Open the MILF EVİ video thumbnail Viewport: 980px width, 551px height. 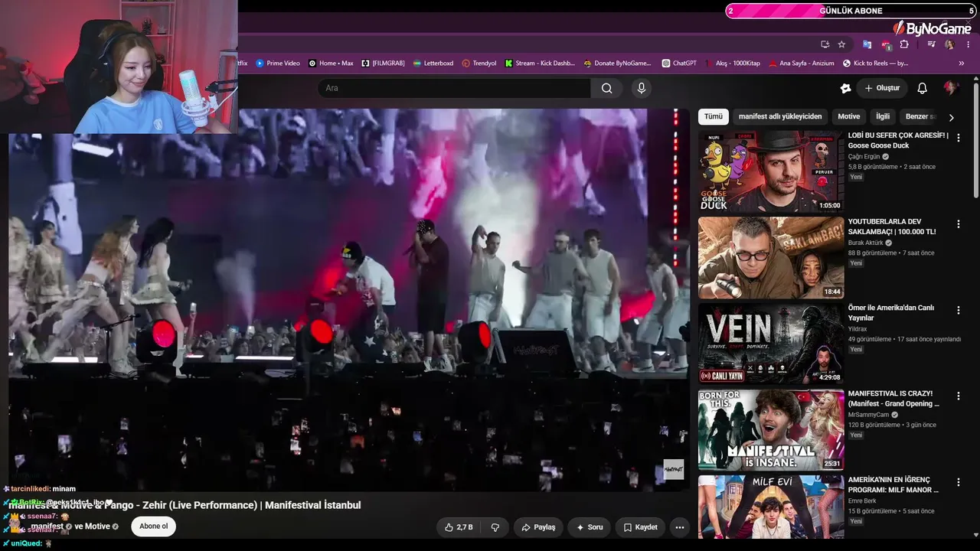point(771,507)
